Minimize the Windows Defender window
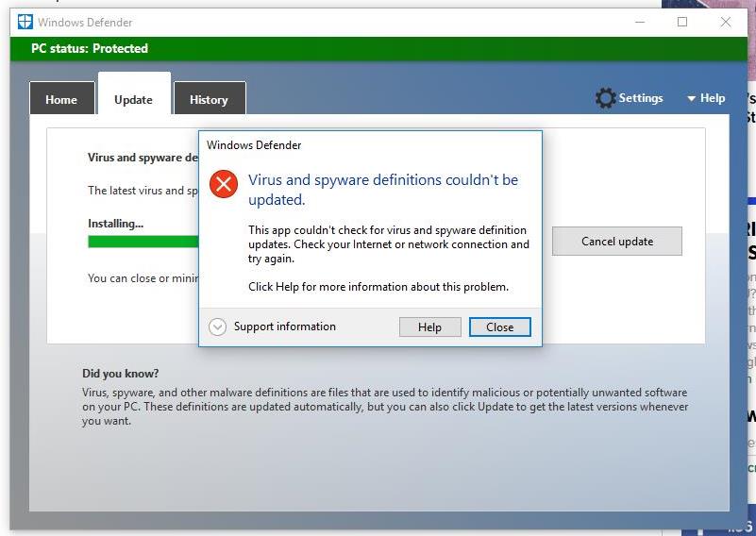This screenshot has width=756, height=536. (x=640, y=22)
